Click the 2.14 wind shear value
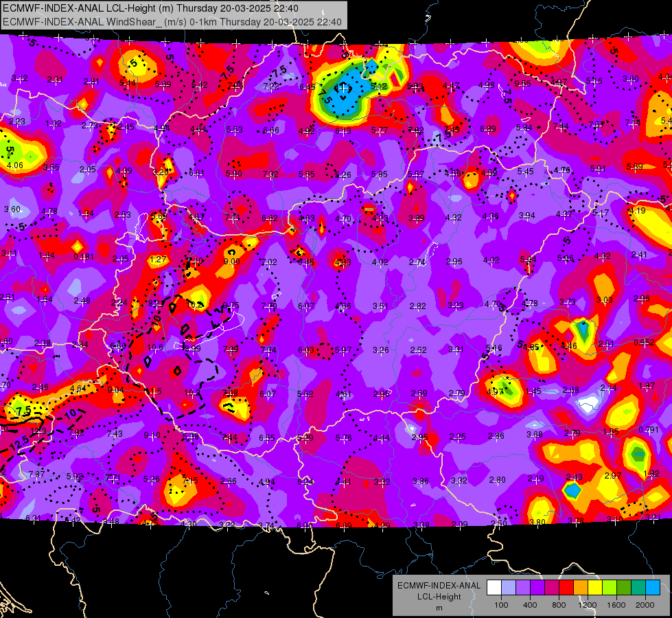672x618 pixels. (608, 388)
